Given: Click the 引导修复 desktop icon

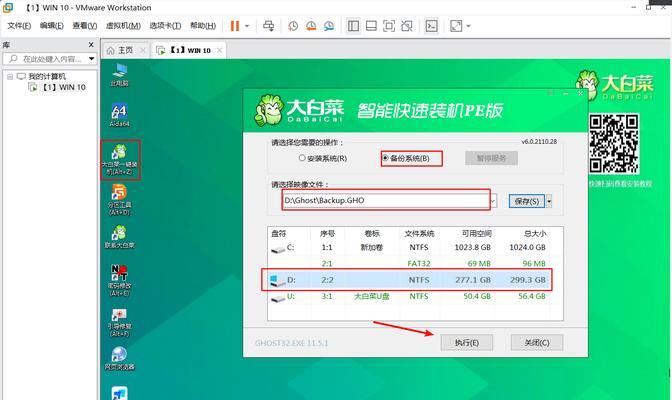Looking at the screenshot, I should click(120, 322).
